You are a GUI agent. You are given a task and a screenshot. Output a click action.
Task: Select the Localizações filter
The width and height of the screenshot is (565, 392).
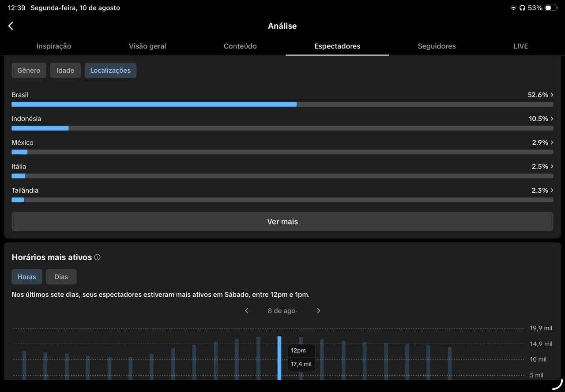click(110, 71)
